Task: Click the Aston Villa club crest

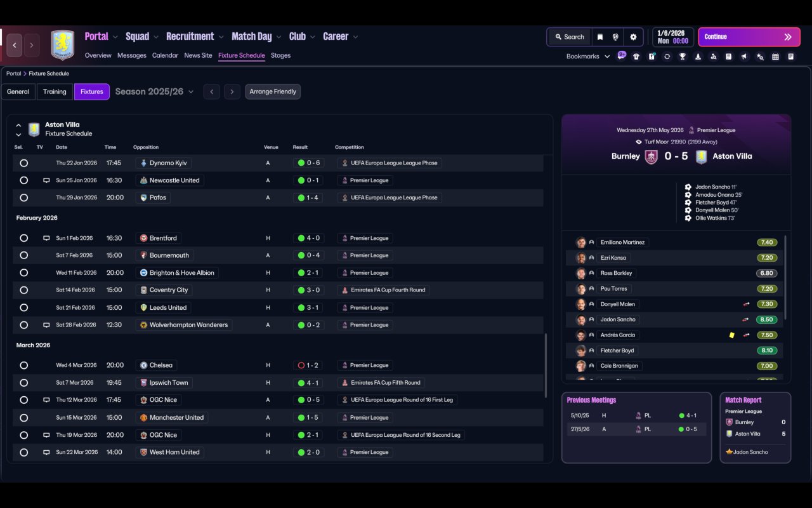Action: tap(62, 45)
